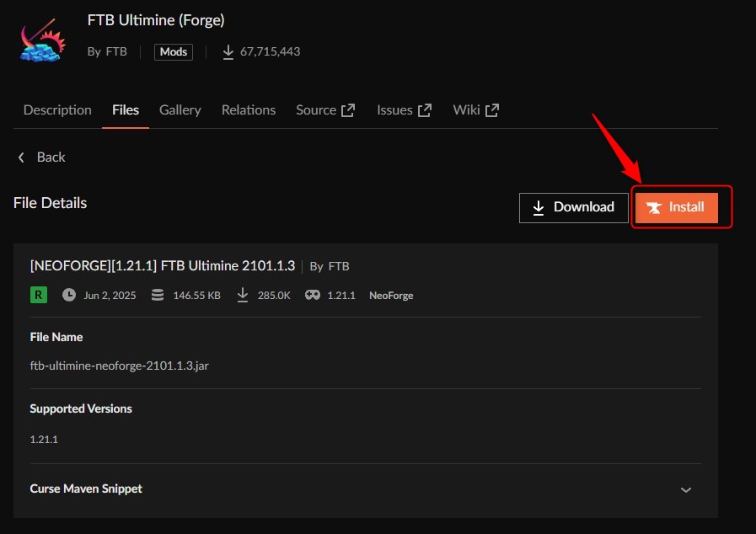Click the FTB Ultimine mod logo

tap(43, 40)
